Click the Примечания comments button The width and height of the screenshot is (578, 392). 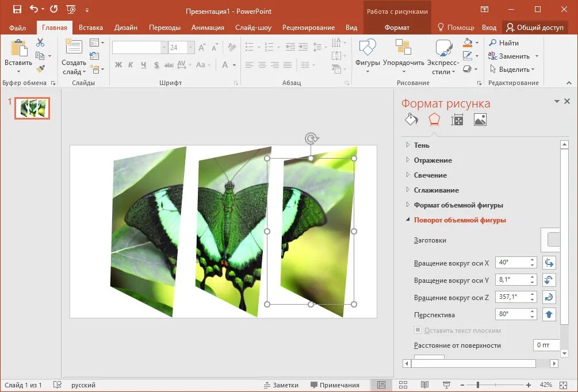tap(335, 385)
